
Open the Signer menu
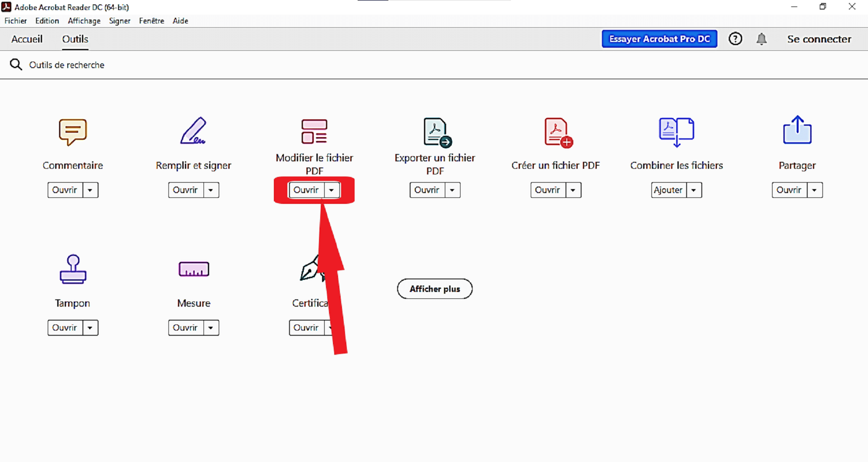(120, 21)
